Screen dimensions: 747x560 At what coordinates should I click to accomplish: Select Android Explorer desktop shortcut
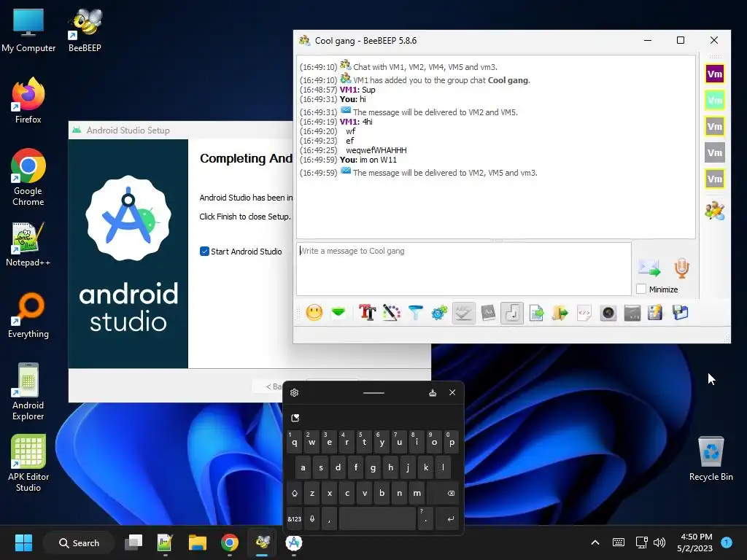coord(28,392)
